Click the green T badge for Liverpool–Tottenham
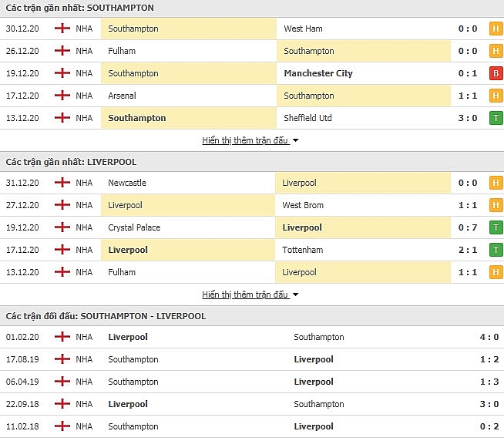This screenshot has width=504, height=441. click(x=496, y=250)
